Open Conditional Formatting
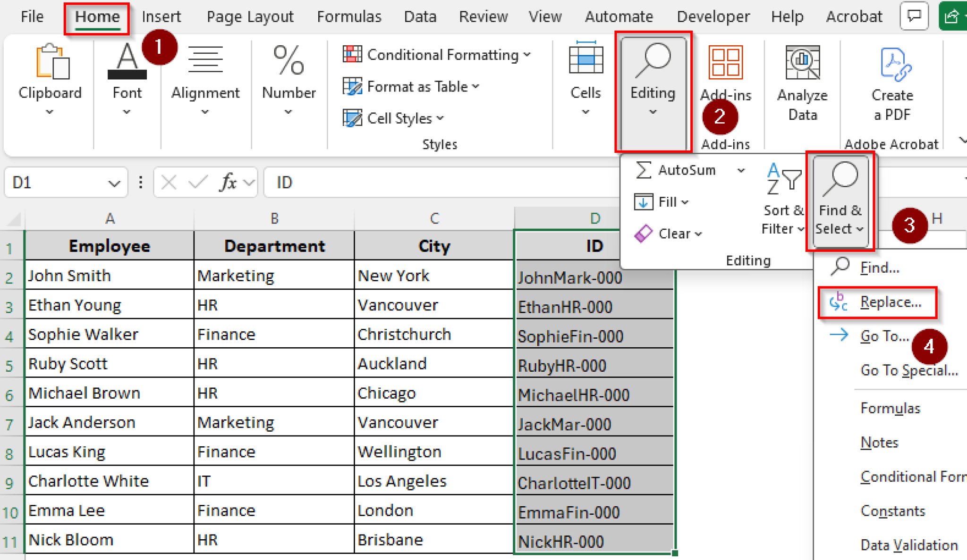This screenshot has height=560, width=967. click(434, 55)
